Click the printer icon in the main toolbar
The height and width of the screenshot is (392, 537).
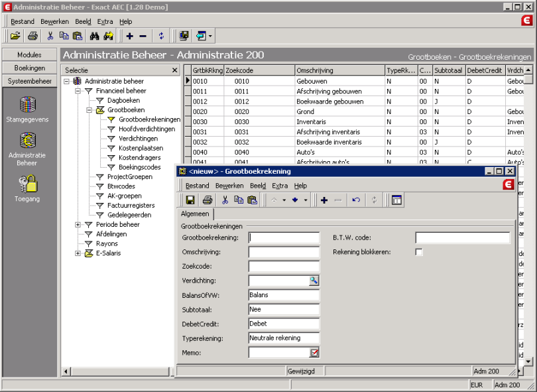pyautogui.click(x=32, y=36)
